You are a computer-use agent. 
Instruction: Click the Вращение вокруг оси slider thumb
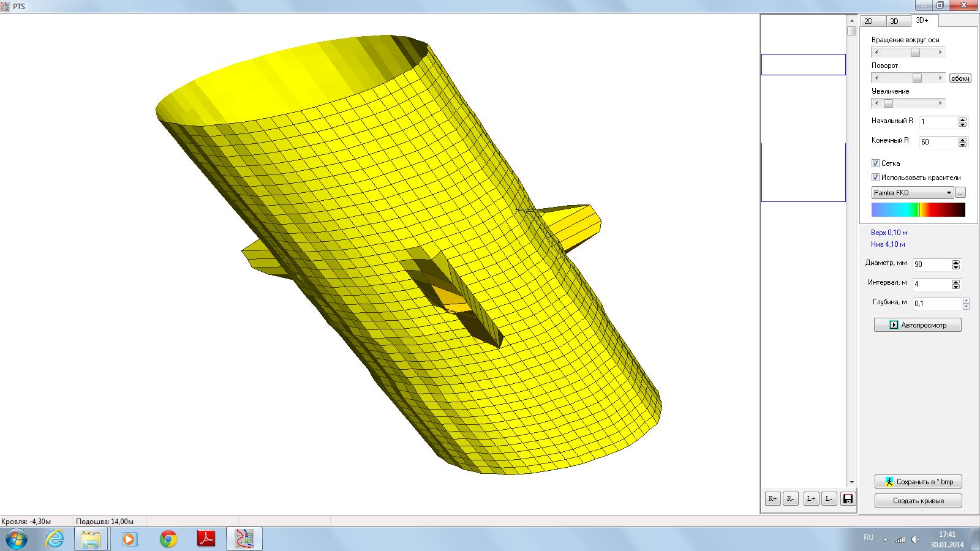click(x=915, y=53)
